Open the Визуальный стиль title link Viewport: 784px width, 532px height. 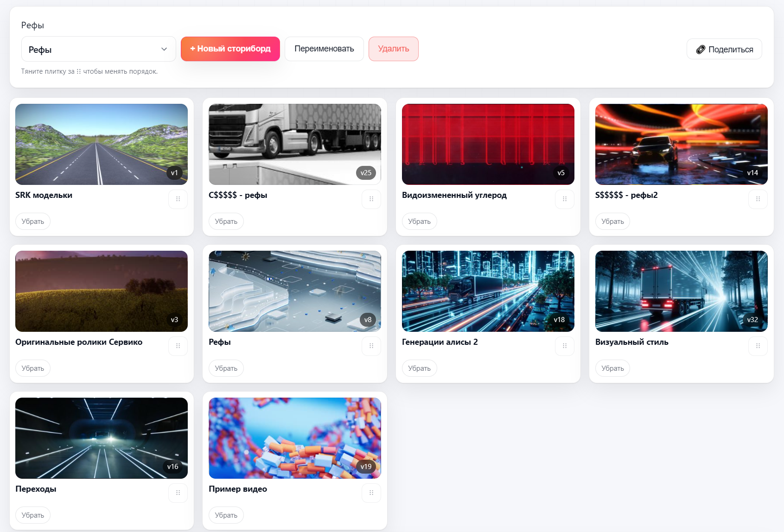tap(631, 342)
